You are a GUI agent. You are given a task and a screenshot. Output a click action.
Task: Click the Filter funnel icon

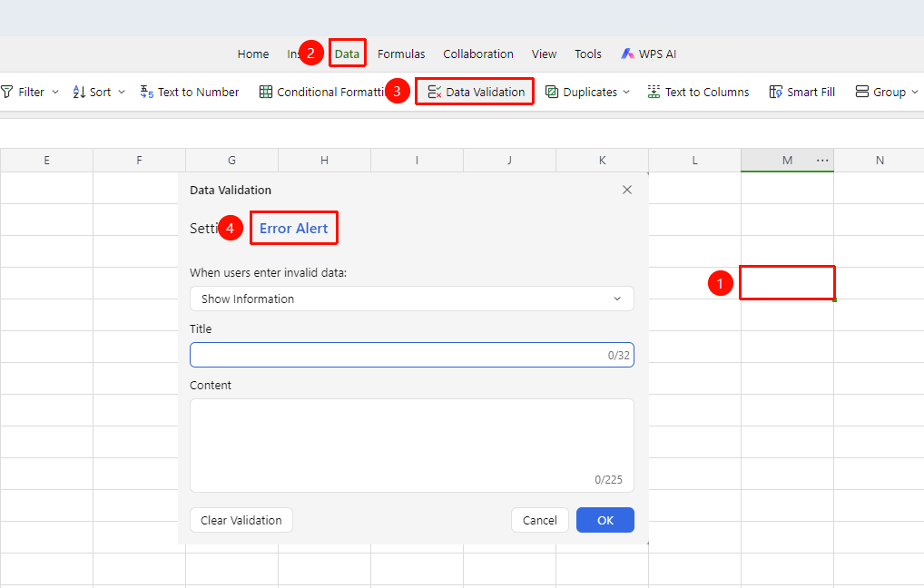pyautogui.click(x=7, y=92)
